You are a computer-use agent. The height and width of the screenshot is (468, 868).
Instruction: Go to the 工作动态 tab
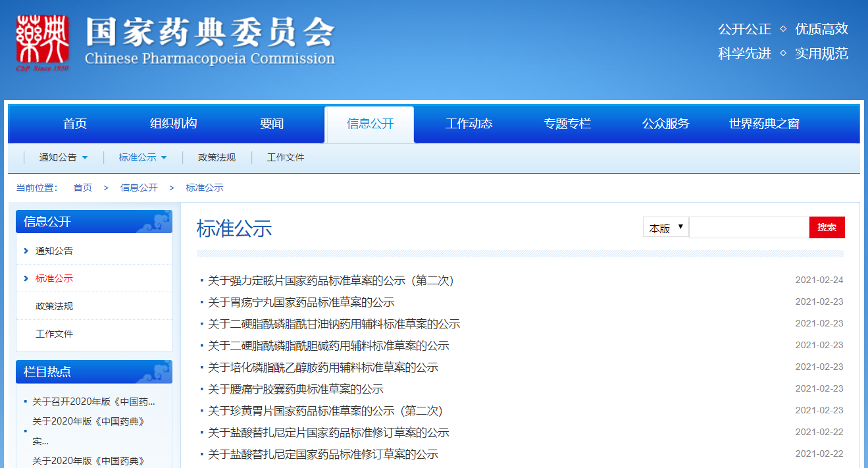(469, 124)
